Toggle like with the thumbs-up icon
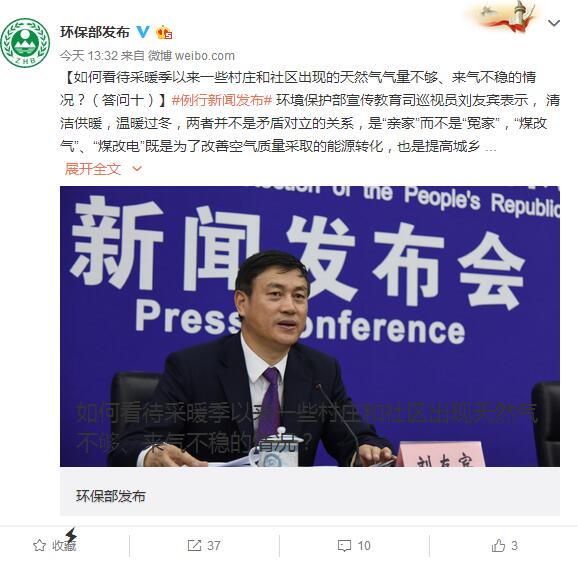 (498, 545)
